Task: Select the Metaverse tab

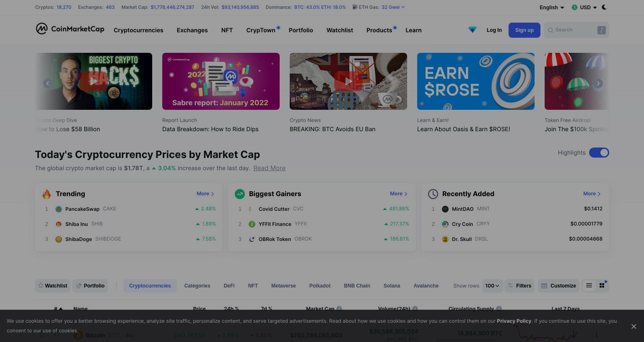Action: coord(283,286)
